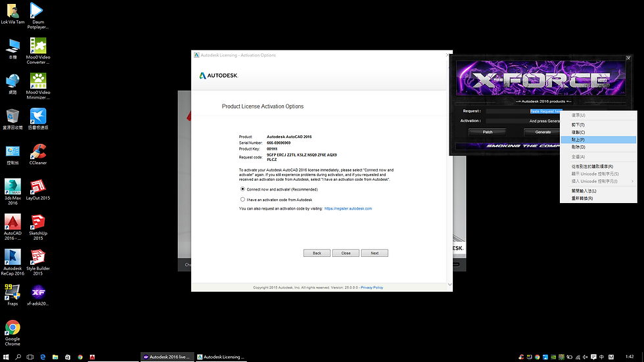Launch 3ds Max 2016 from desktop
Viewport: 644px width, 362px height.
12,192
